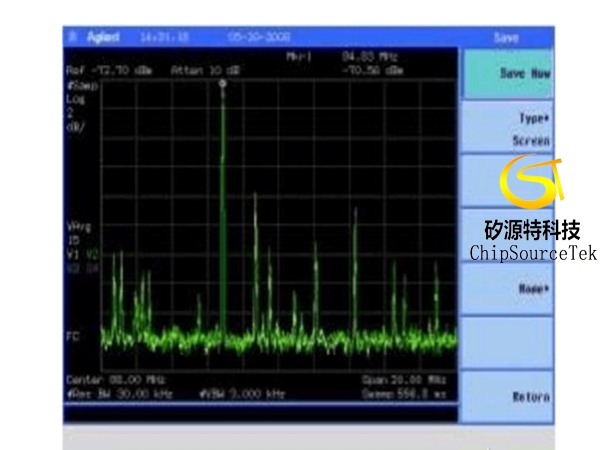Open the Name softkey submenu
This screenshot has height=450, width=600.
[x=507, y=289]
